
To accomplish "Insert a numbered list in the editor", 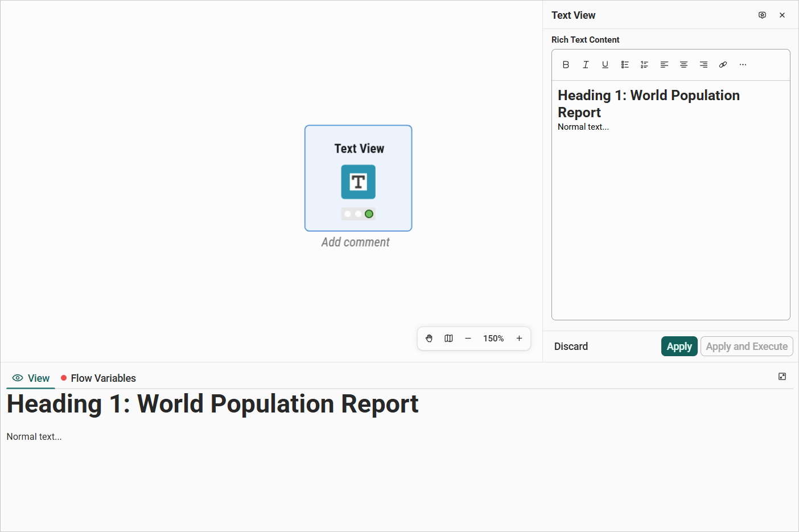I will click(644, 65).
